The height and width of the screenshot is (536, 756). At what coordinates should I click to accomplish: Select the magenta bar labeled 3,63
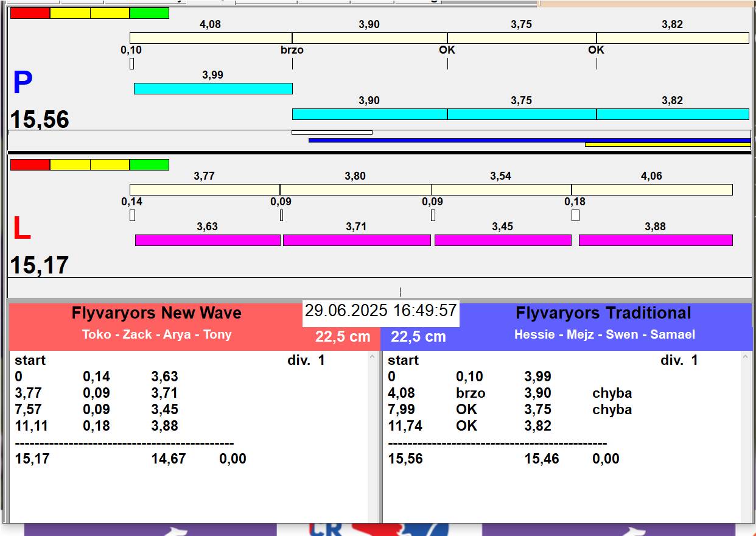point(208,240)
